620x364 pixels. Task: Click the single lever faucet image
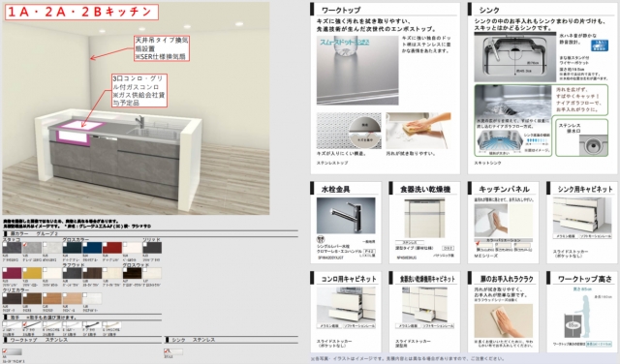tap(346, 215)
